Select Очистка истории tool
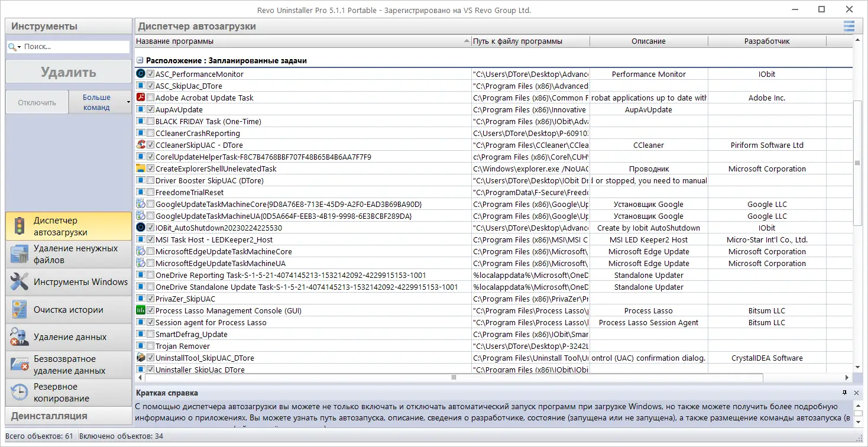 pos(69,310)
